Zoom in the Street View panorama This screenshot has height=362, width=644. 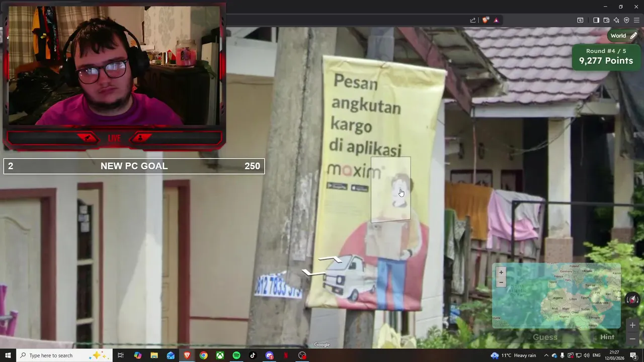coord(632,325)
